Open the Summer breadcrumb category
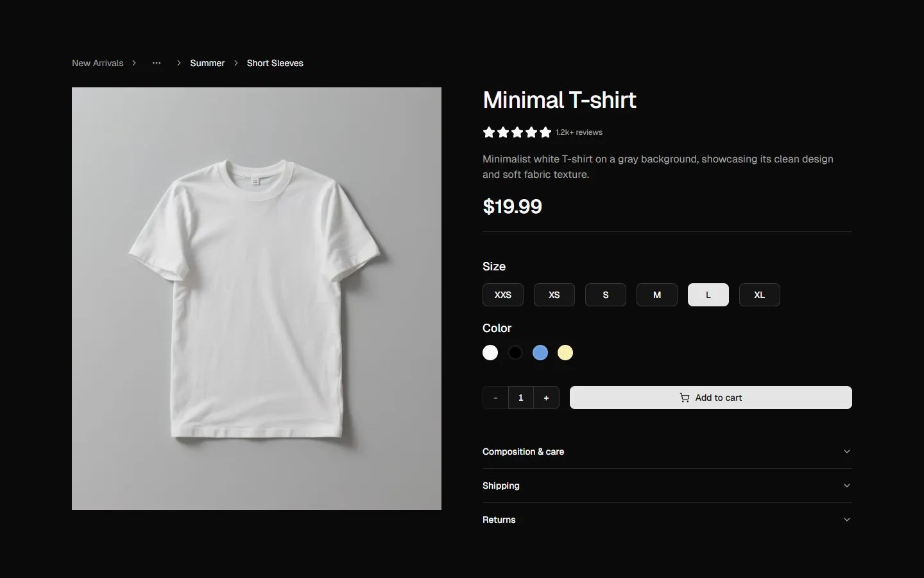 click(207, 63)
